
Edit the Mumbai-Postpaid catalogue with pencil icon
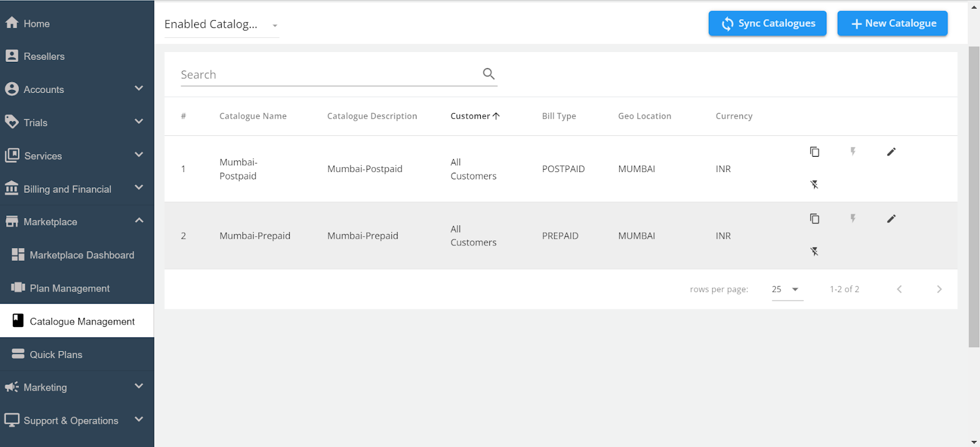click(x=891, y=152)
